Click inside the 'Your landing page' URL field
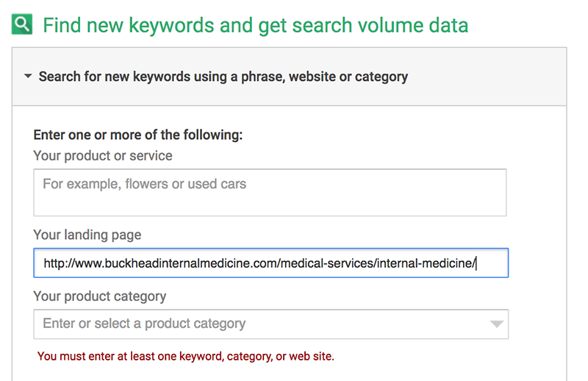Screen dimensions: 588x381 point(270,263)
